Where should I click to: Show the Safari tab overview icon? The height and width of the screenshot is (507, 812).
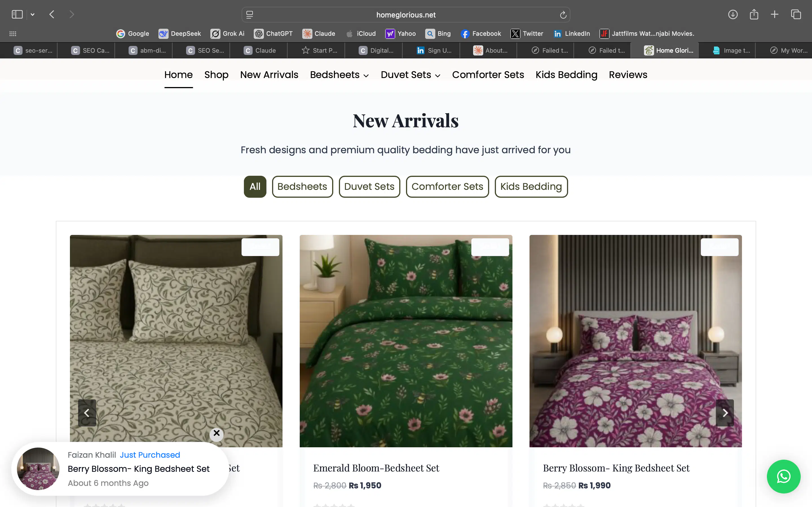point(796,14)
